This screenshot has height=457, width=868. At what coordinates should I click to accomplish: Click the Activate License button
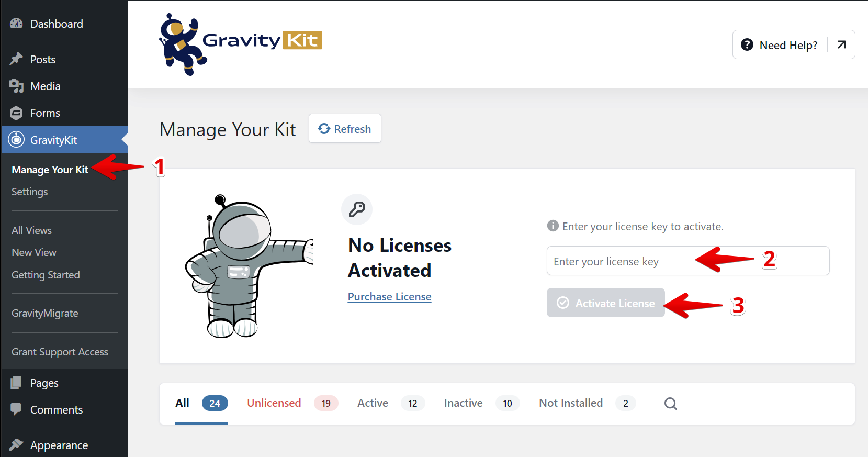pos(605,303)
